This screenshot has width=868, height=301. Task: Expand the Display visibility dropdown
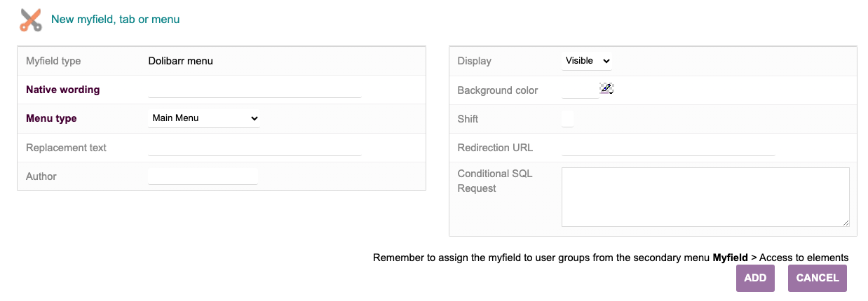click(x=587, y=61)
